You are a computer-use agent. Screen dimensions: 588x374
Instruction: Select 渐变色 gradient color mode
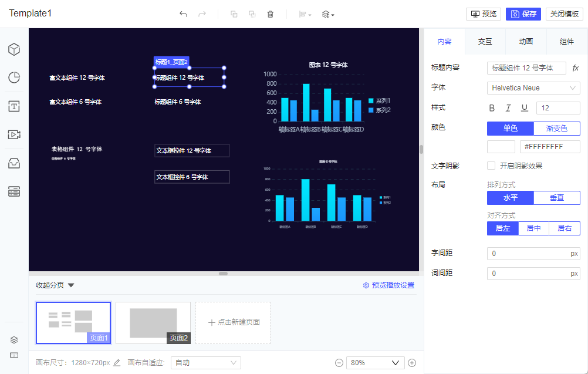pyautogui.click(x=556, y=129)
